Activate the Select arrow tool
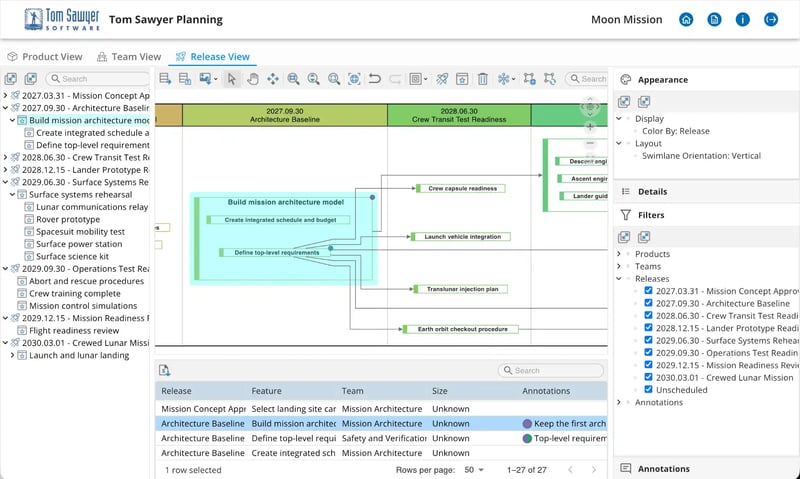Screen dimensions: 800x479 click(232, 79)
